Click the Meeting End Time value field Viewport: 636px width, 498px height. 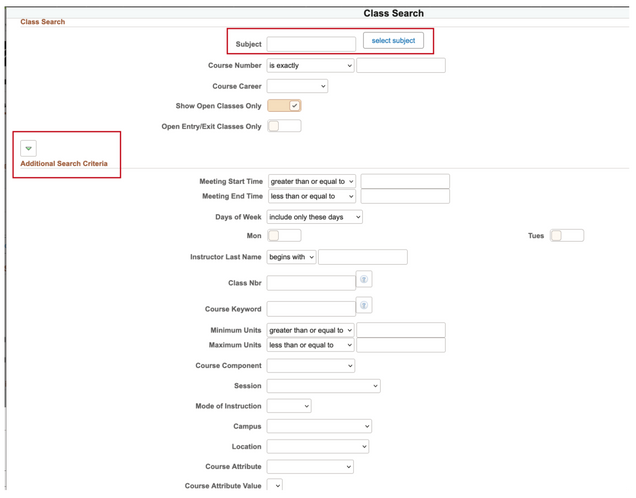point(405,196)
